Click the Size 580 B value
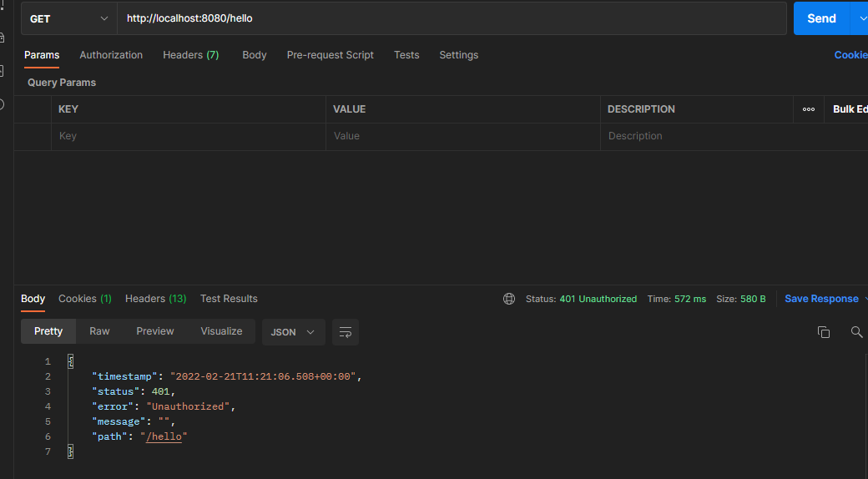 (x=753, y=299)
